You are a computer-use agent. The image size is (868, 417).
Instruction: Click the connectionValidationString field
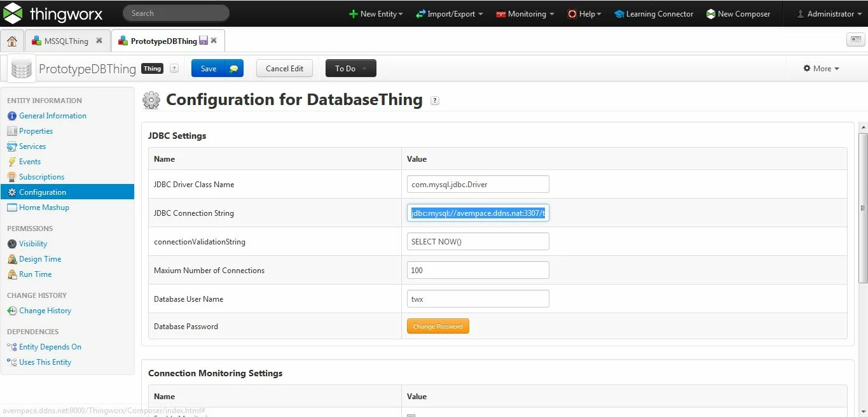[478, 241]
